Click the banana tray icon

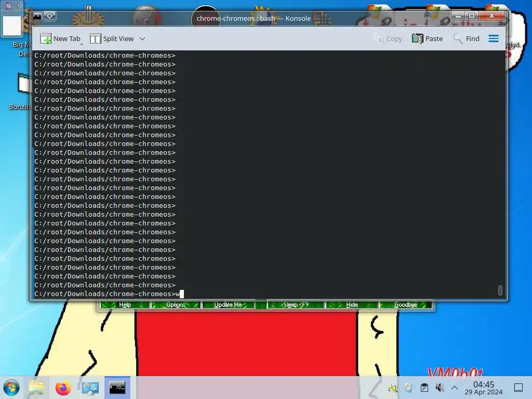click(393, 388)
